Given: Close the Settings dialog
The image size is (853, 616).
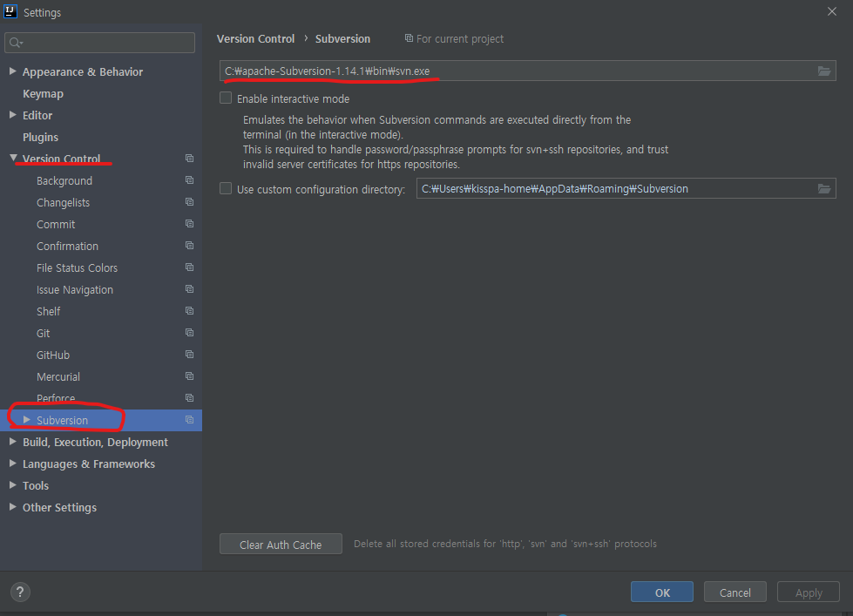Looking at the screenshot, I should (x=832, y=11).
